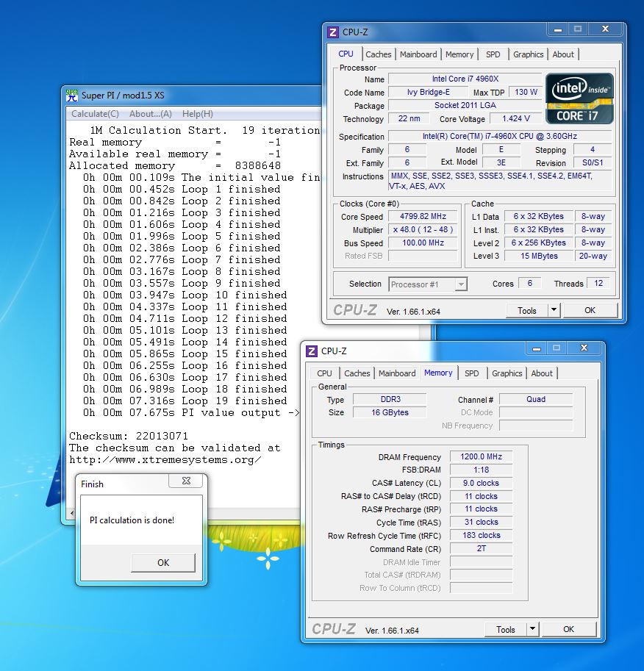Minimize the top CPU-Z window
This screenshot has height=671, width=644.
[x=557, y=29]
